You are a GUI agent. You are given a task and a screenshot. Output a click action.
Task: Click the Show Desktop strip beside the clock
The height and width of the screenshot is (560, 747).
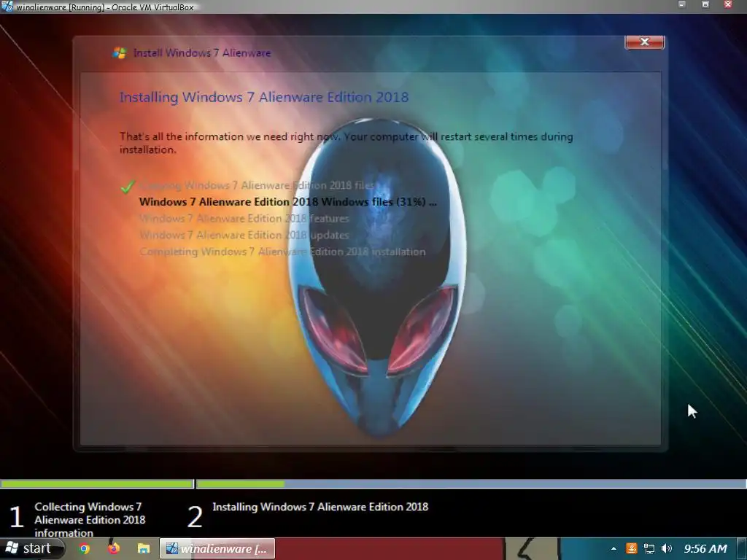(741, 548)
